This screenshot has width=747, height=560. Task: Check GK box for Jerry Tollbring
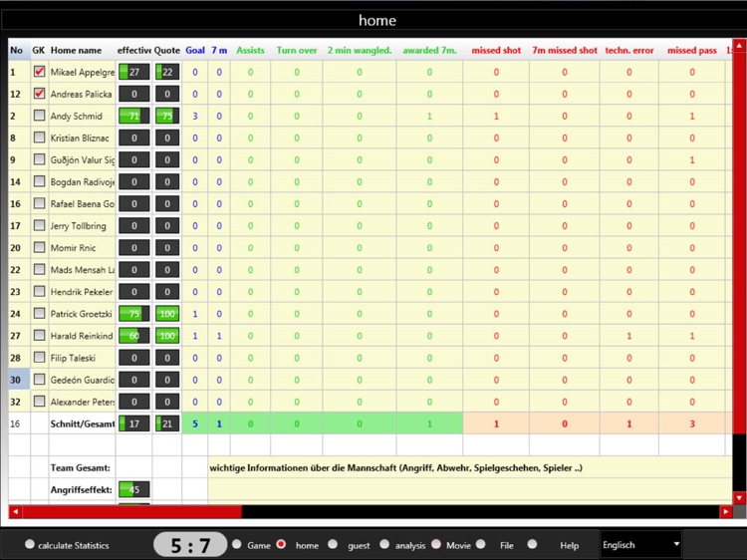point(40,225)
